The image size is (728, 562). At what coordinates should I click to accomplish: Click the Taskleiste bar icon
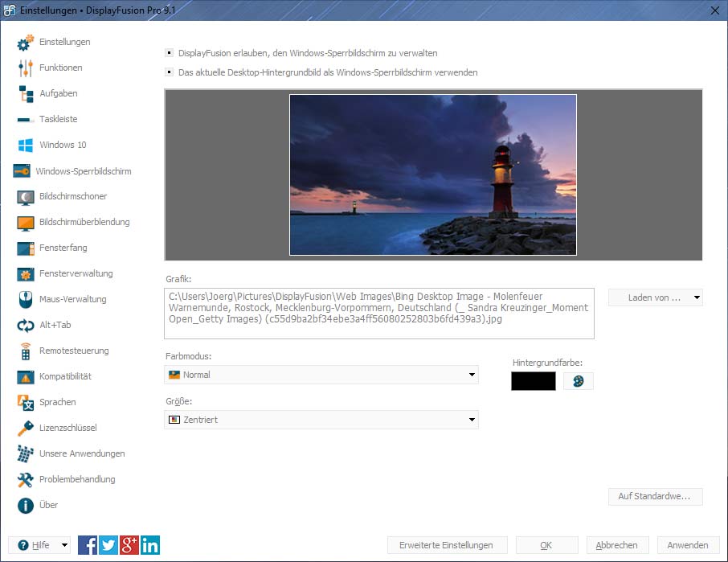pos(26,120)
